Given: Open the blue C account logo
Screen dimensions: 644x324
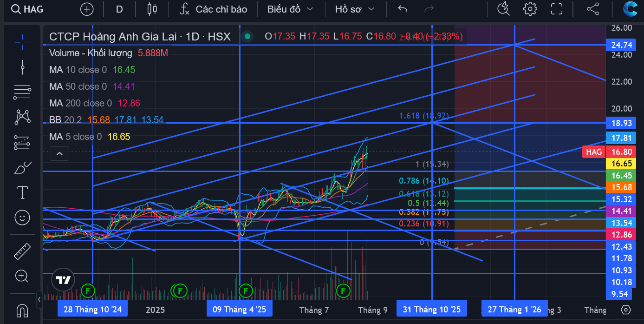Looking at the screenshot, I should tap(631, 9).
